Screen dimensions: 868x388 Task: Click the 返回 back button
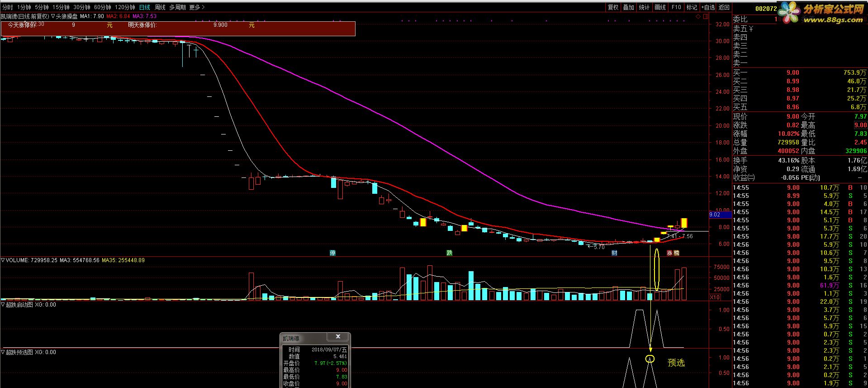click(724, 7)
